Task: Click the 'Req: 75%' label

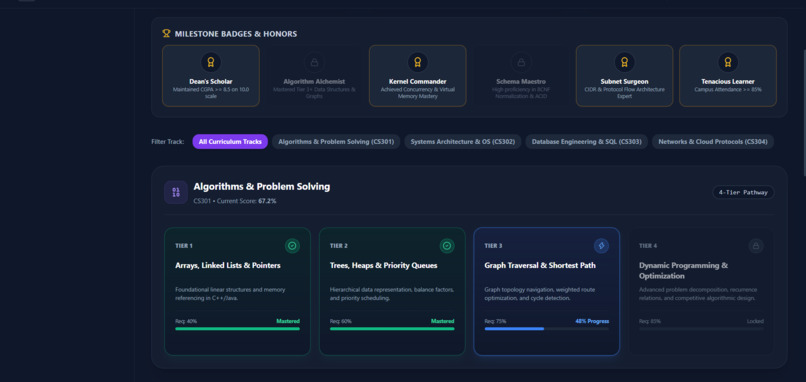Action: (x=495, y=321)
